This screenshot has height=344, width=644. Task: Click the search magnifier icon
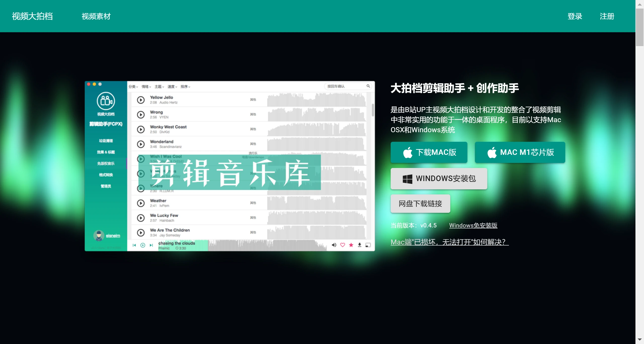tap(368, 86)
